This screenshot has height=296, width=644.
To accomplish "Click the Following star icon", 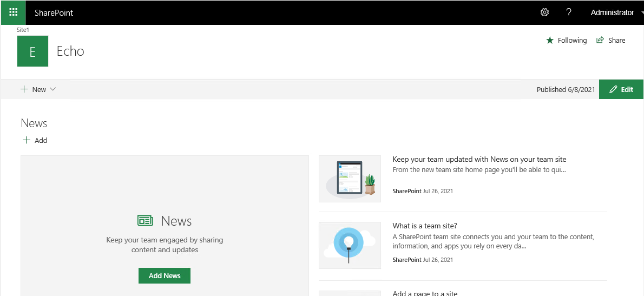I will coord(550,40).
